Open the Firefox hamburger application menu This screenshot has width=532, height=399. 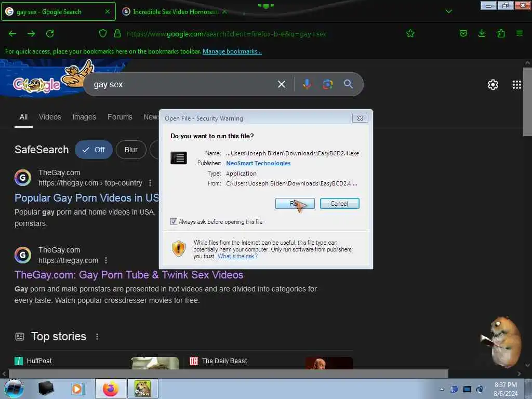coord(520,33)
